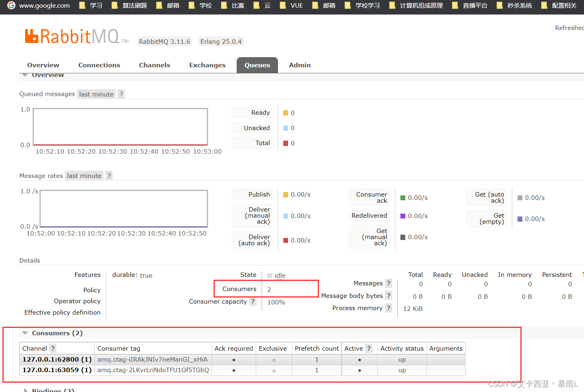Click the Redelivered purple swatch

[x=403, y=216]
